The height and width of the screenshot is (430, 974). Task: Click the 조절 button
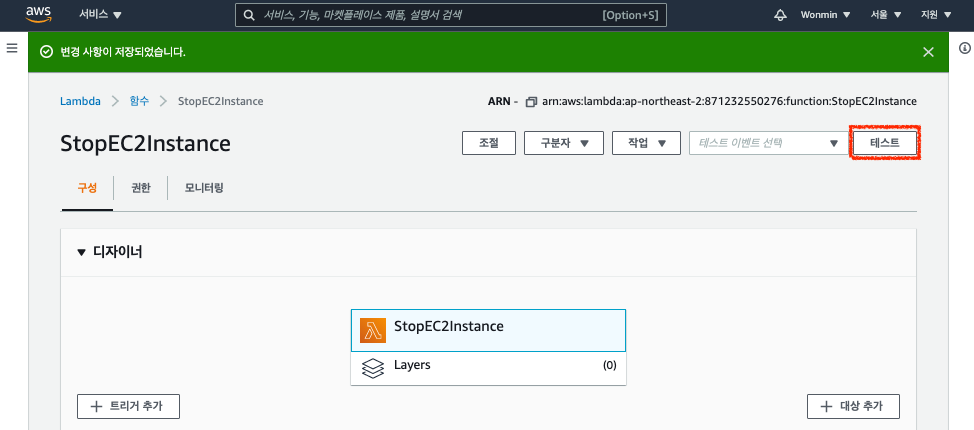pos(489,143)
